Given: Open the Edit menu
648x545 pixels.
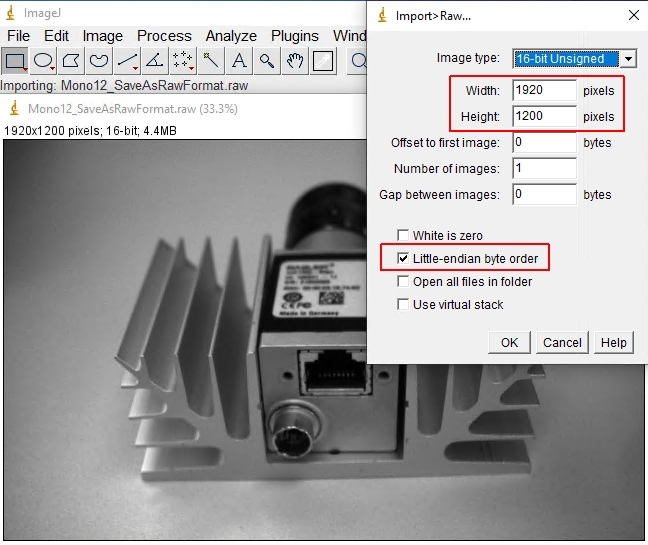Looking at the screenshot, I should tap(56, 36).
